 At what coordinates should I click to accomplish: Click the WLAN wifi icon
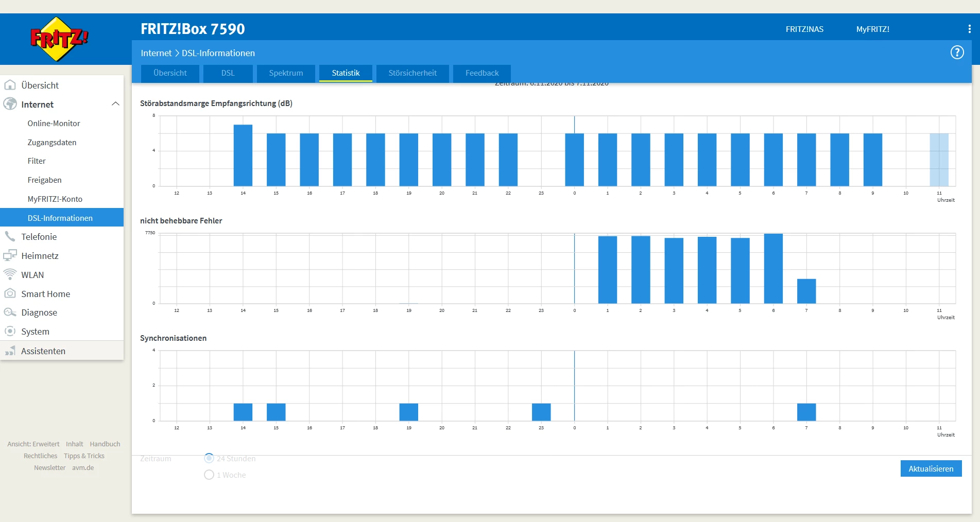[10, 274]
